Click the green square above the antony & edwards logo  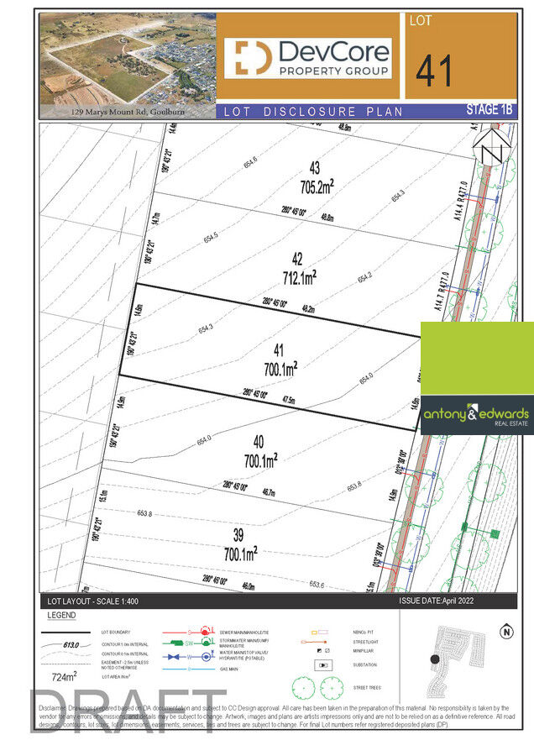[477, 358]
